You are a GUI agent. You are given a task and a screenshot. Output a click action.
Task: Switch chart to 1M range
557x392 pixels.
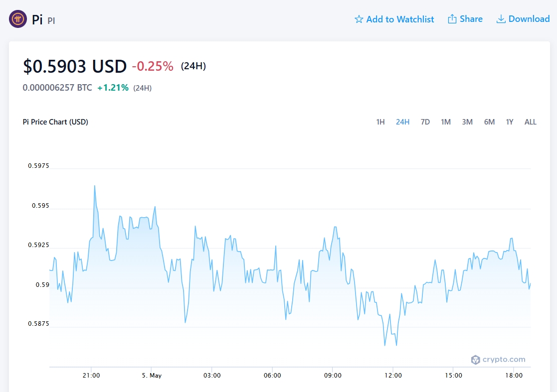click(x=445, y=122)
